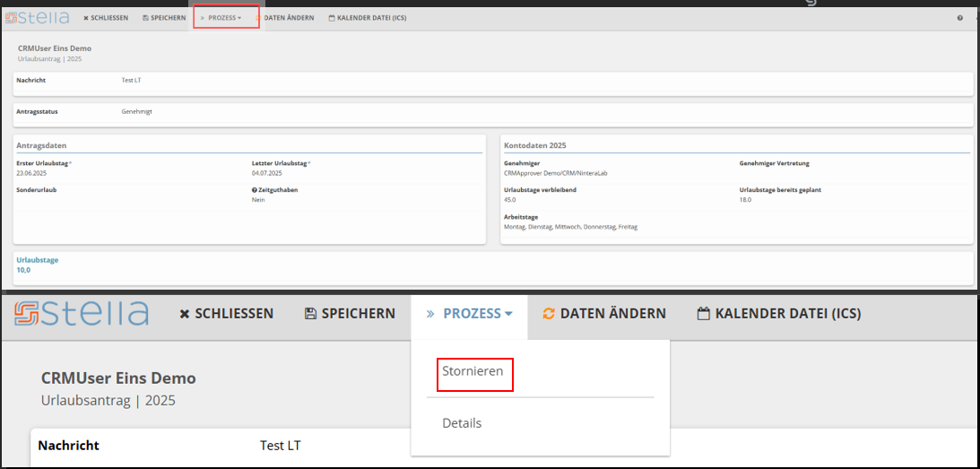Click the Erster Urlaubstag date 23.06.2025

(30, 172)
